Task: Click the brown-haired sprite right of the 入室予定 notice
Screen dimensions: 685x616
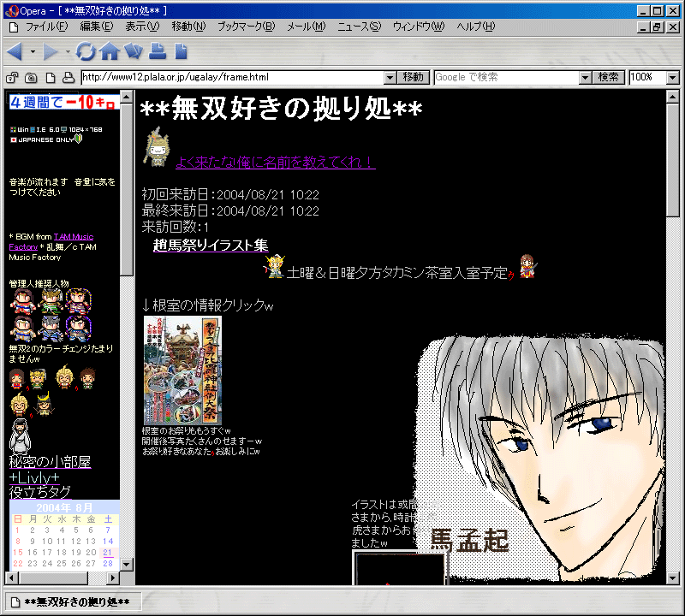Action: click(527, 266)
